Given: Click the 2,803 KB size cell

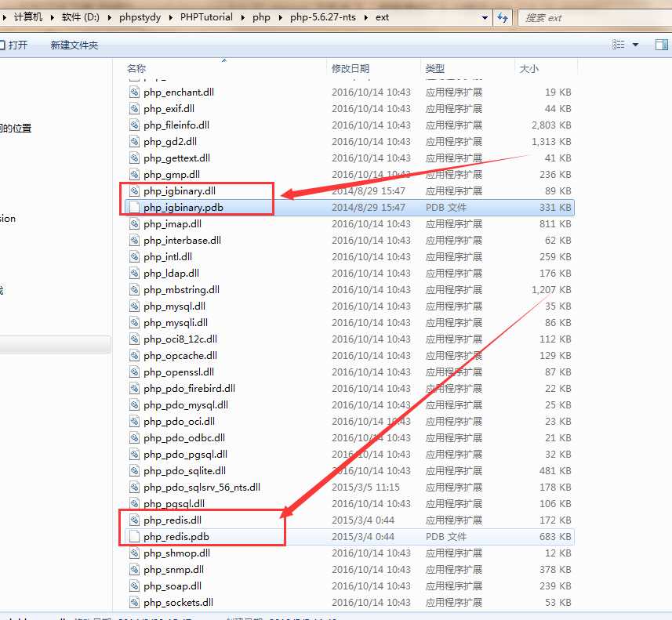Looking at the screenshot, I should [x=551, y=125].
